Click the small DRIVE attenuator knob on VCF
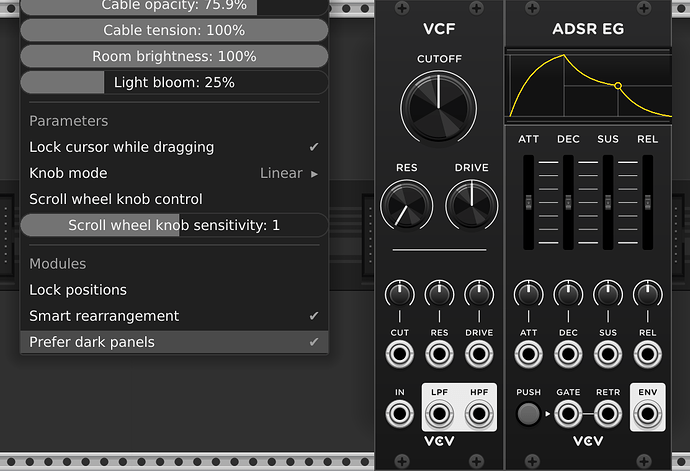This screenshot has width=690, height=471. [479, 294]
